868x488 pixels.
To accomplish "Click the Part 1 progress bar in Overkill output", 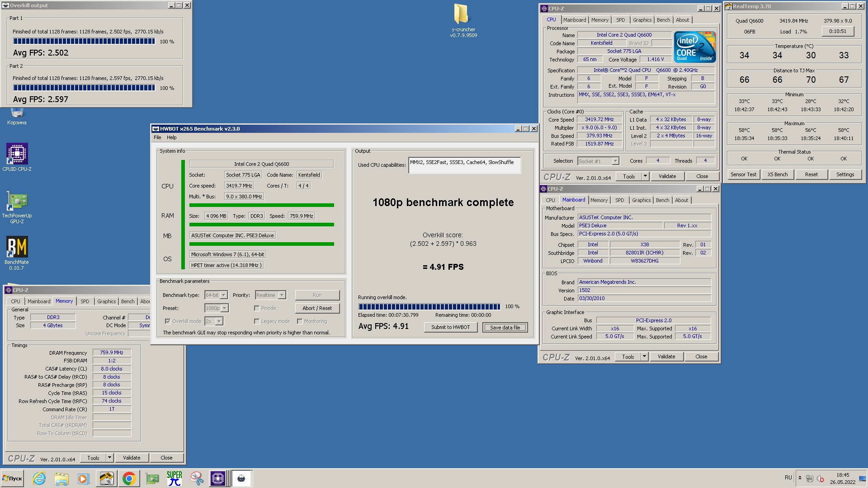I will tap(84, 41).
